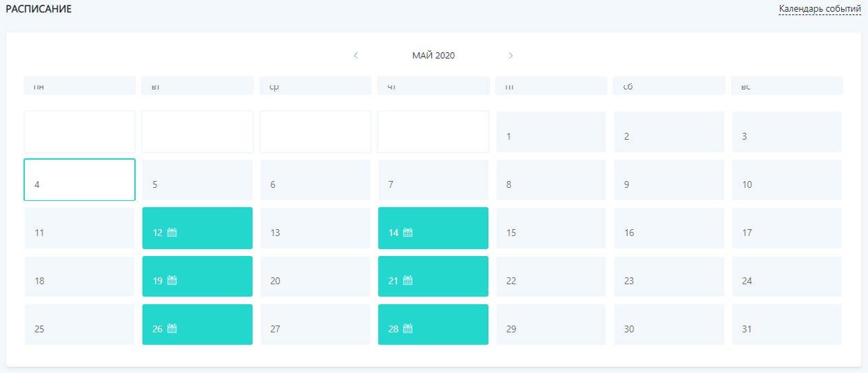Screen dimensions: 868x373
Task: Click the calendar icon on May 26
Action: point(172,329)
